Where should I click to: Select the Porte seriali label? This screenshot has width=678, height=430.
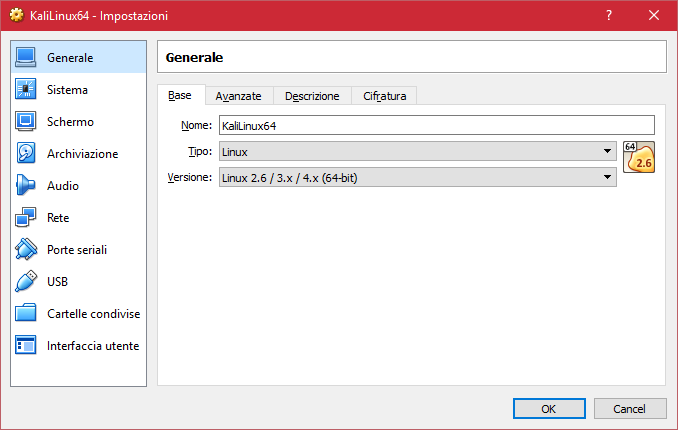point(77,250)
